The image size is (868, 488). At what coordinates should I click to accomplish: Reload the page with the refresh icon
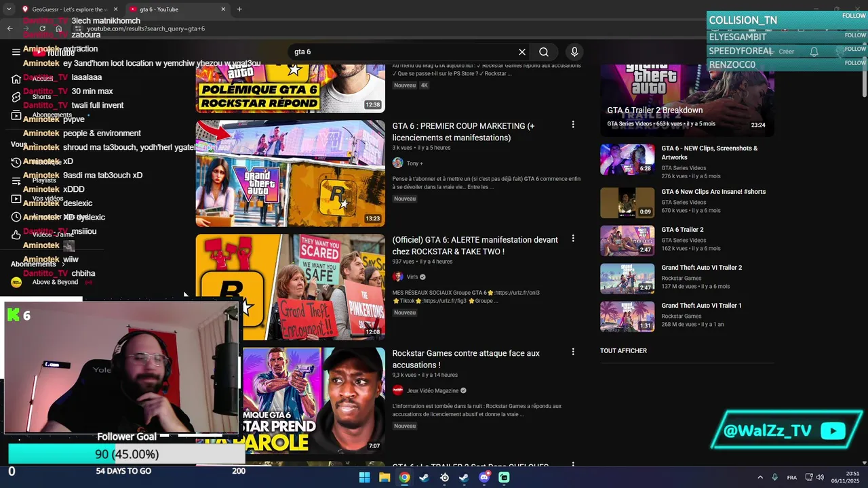tap(42, 28)
